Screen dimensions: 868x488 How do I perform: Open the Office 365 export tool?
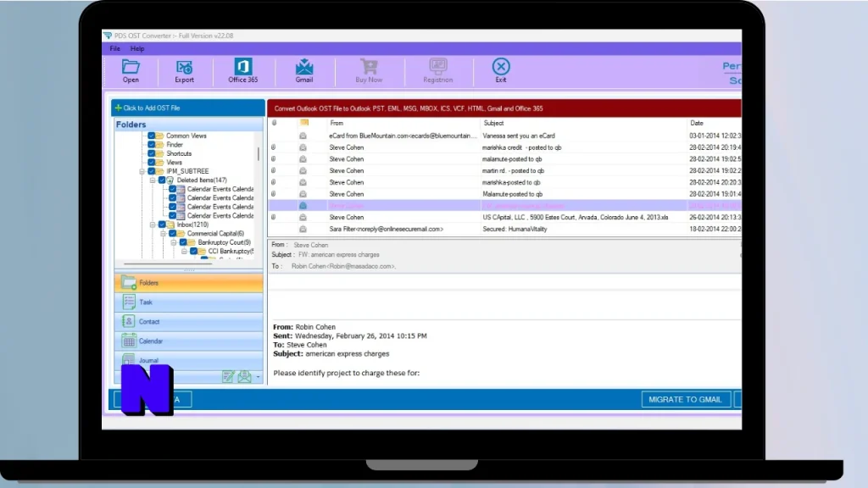[x=243, y=71]
